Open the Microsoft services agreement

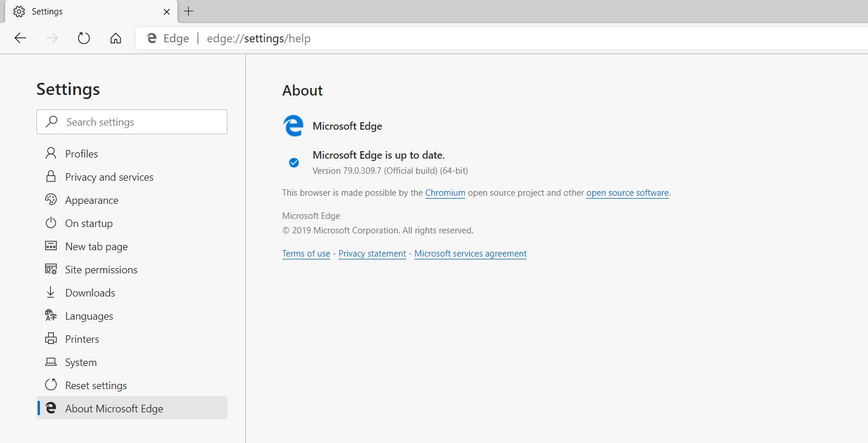pyautogui.click(x=470, y=253)
